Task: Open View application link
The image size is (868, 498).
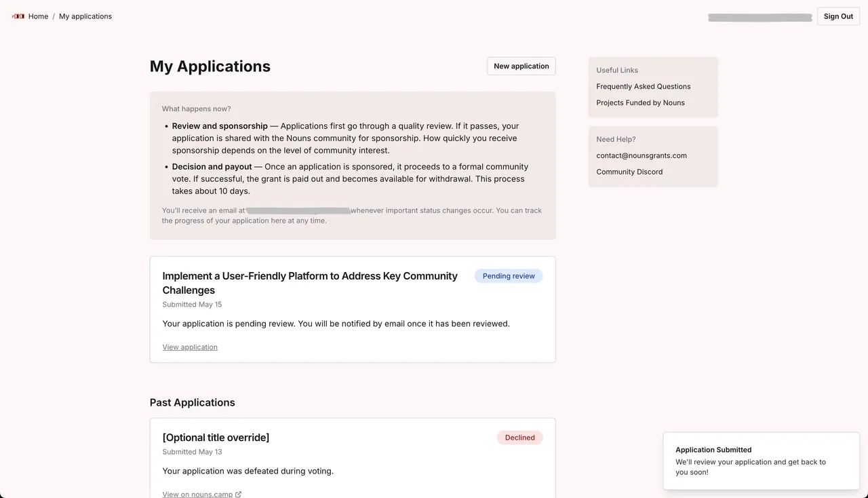Action: (190, 347)
